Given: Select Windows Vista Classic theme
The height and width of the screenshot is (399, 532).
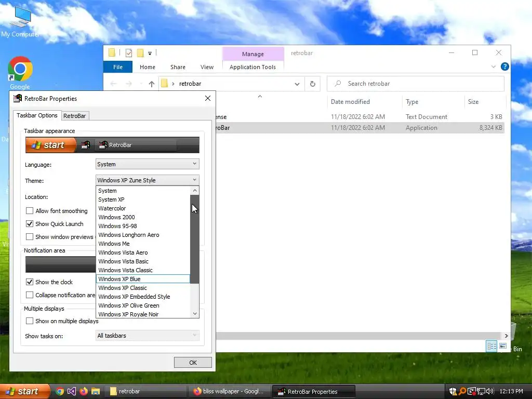Looking at the screenshot, I should tap(143, 270).
